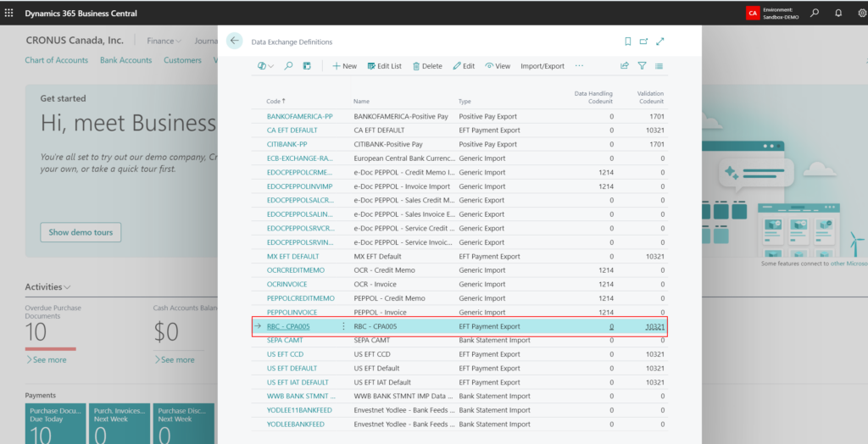The image size is (868, 444).
Task: Open Customers link
Action: click(182, 60)
